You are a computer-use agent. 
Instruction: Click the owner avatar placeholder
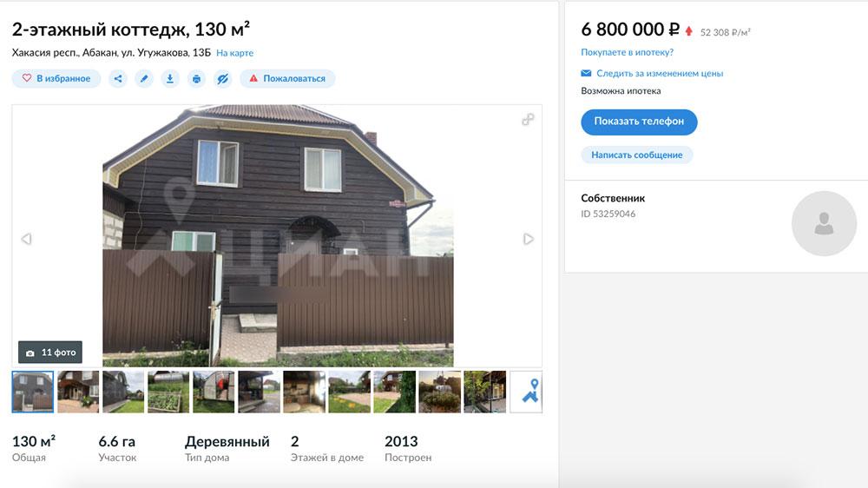(825, 223)
